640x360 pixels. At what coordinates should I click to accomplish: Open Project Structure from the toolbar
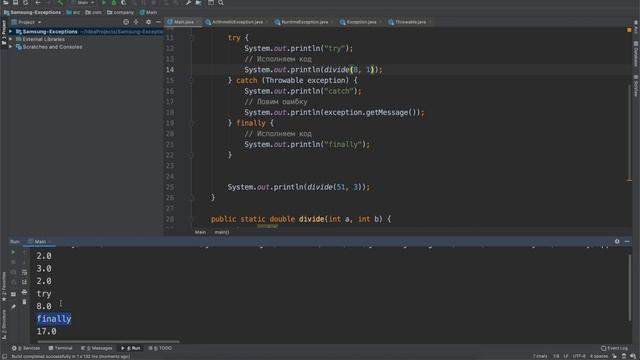point(198,3)
